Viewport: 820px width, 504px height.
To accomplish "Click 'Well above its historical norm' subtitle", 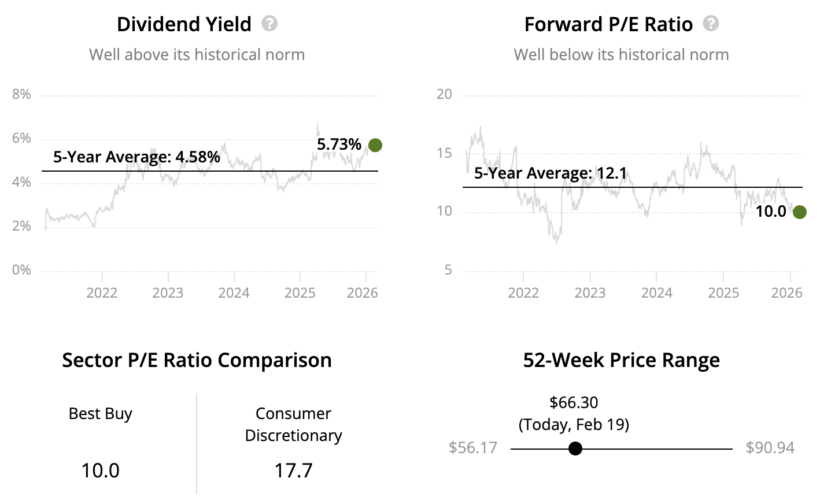I will click(x=197, y=55).
